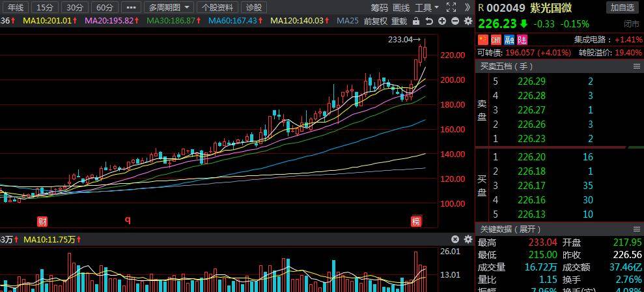Click the 融 margin trading badge
644x292 pixels.
coord(509,40)
